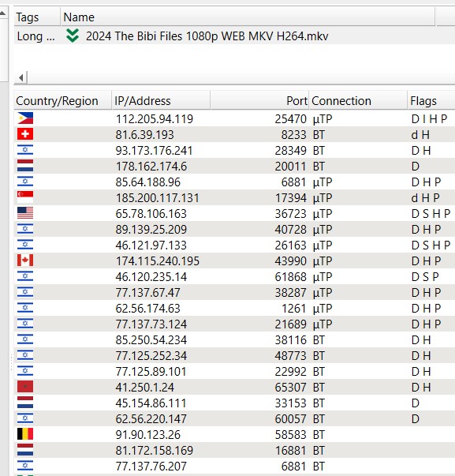Screen dimensions: 455x476
Task: Click the United States flag icon
Action: point(25,213)
